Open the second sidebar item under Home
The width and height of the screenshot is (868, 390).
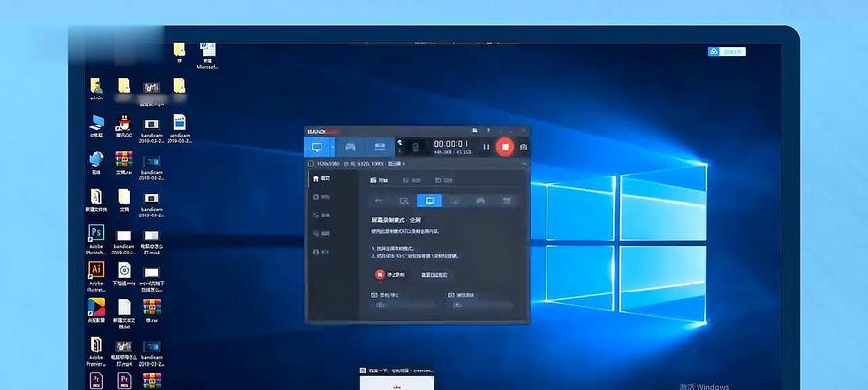tap(321, 197)
